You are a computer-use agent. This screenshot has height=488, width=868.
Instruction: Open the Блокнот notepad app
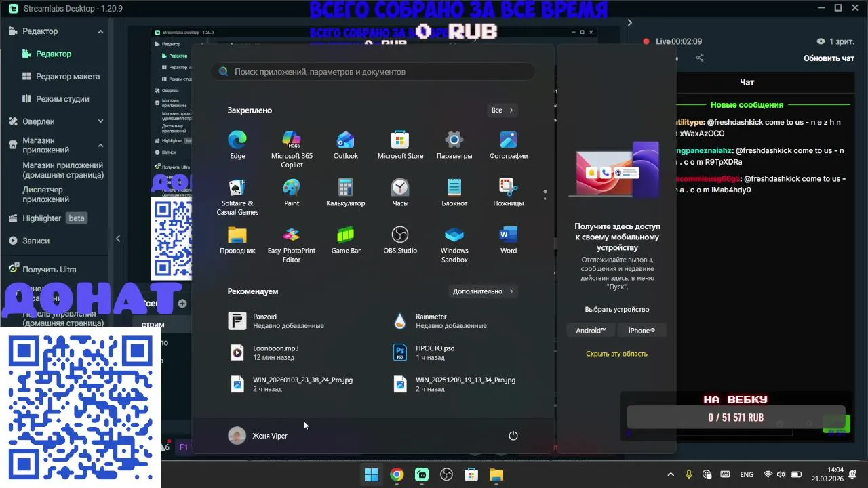coord(454,192)
